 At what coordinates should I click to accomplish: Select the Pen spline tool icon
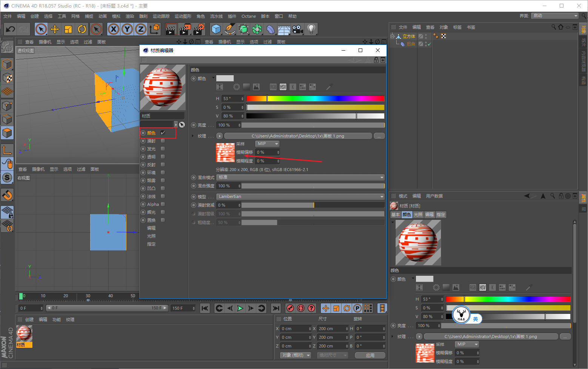pos(229,29)
